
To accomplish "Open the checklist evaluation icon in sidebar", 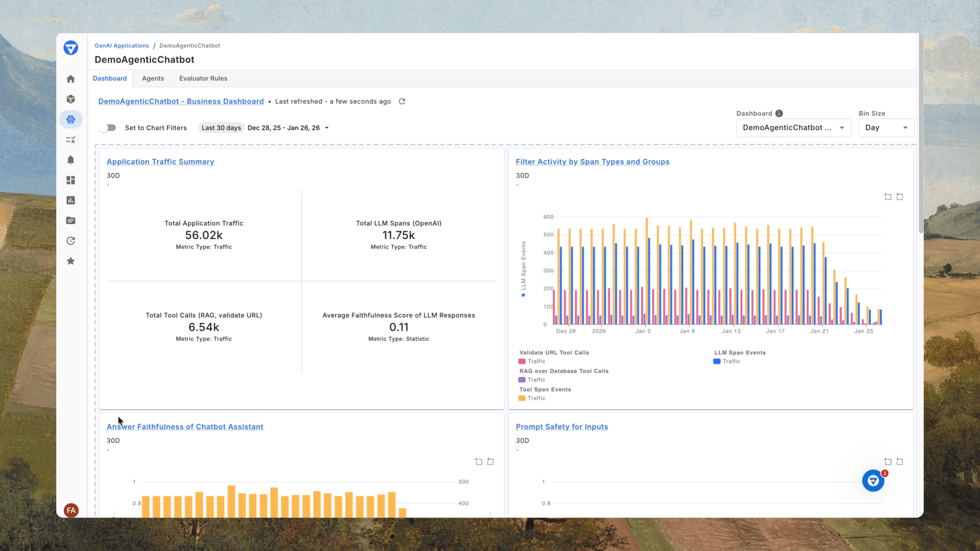I will click(x=70, y=140).
